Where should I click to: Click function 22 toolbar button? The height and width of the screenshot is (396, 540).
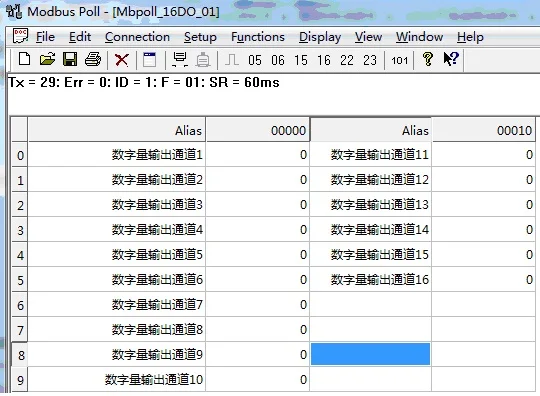pyautogui.click(x=347, y=60)
